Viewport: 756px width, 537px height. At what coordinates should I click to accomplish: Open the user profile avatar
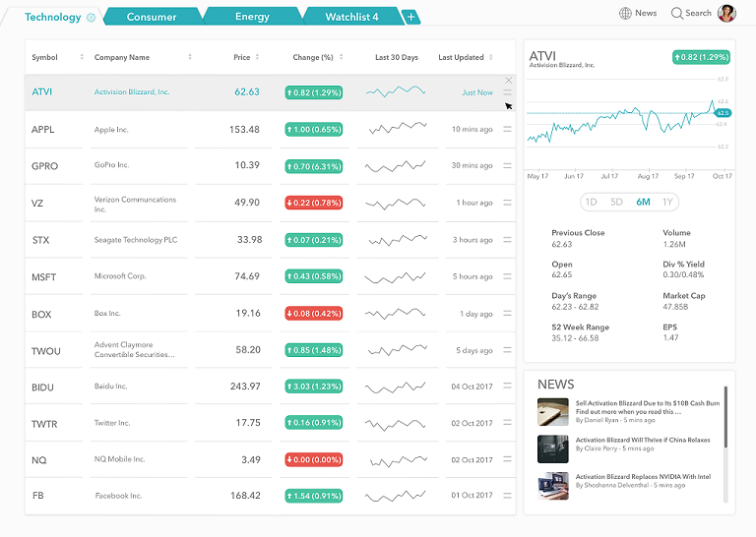(726, 13)
